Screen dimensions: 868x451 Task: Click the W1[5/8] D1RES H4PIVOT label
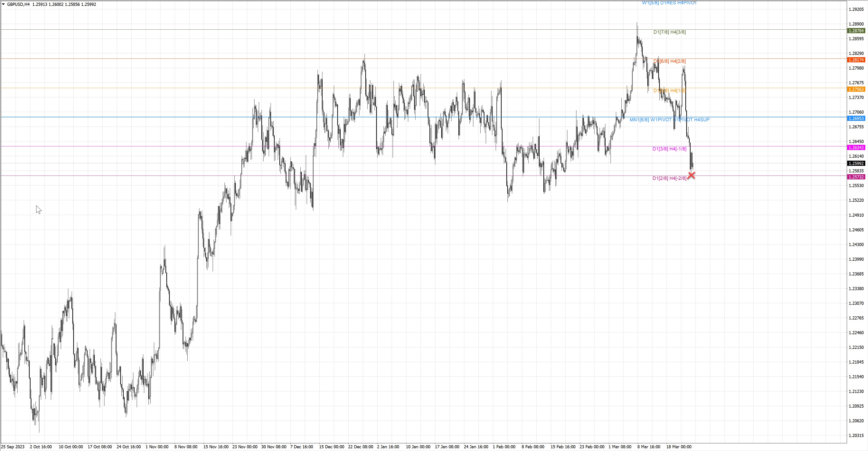click(x=669, y=3)
